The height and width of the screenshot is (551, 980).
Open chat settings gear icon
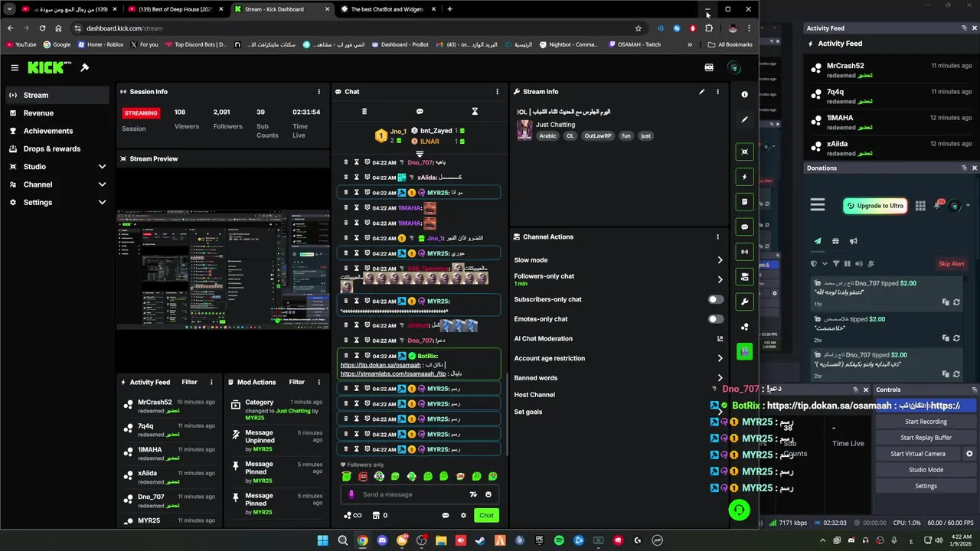[463, 515]
